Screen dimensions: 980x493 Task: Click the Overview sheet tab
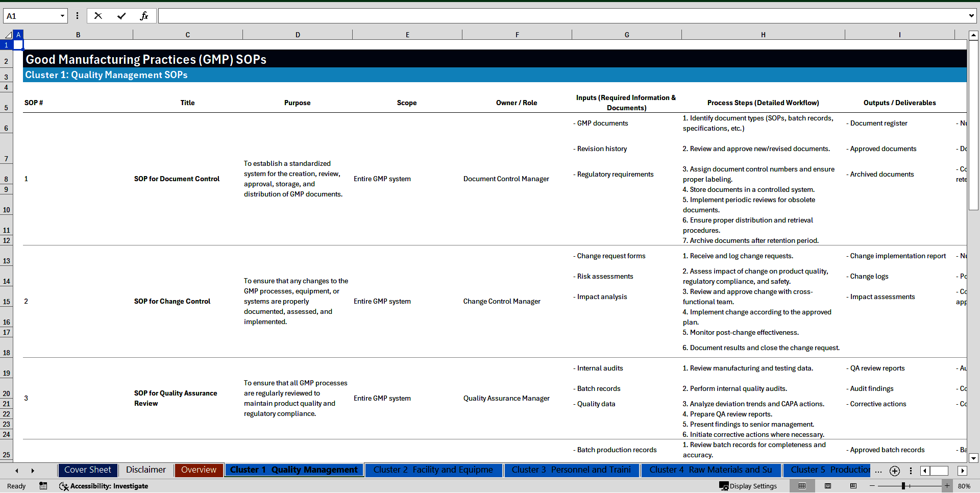(x=199, y=470)
